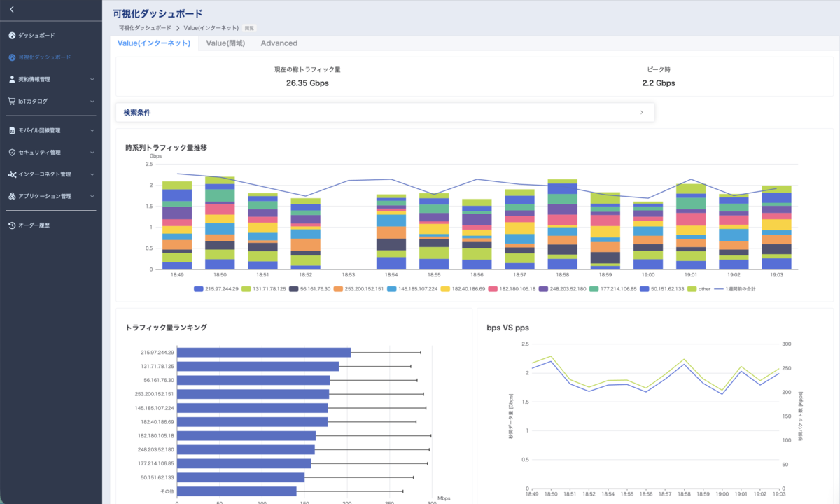
Task: Click the 145.185.107.224 label in the ranking chart
Action: pyautogui.click(x=155, y=408)
